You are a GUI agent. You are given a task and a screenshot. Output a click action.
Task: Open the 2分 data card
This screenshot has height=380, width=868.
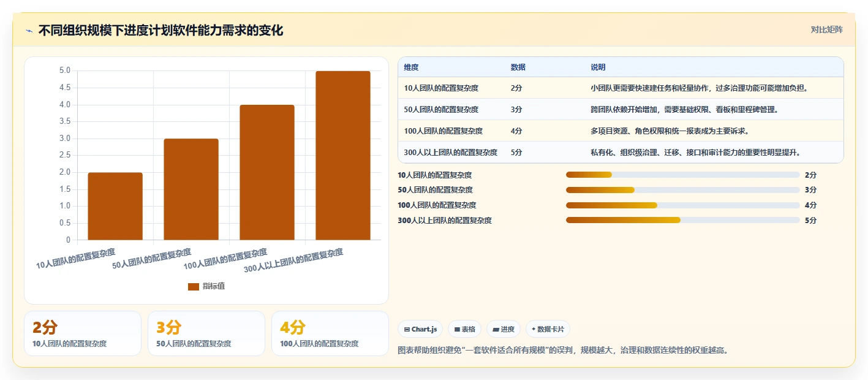[x=83, y=333]
